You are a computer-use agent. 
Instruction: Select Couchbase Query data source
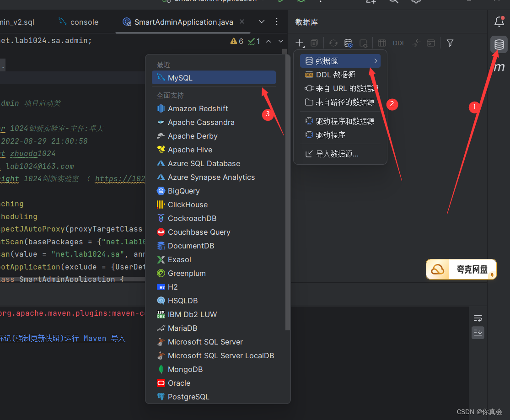(x=214, y=232)
